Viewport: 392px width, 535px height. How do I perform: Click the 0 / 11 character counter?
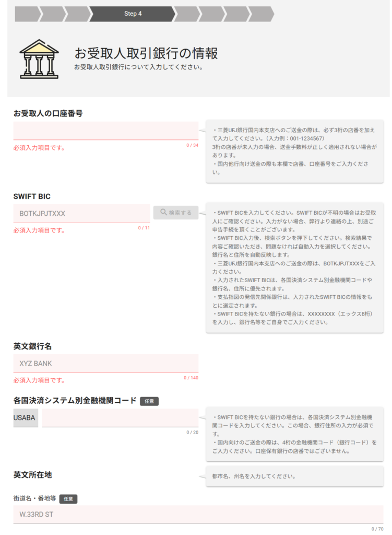144,228
